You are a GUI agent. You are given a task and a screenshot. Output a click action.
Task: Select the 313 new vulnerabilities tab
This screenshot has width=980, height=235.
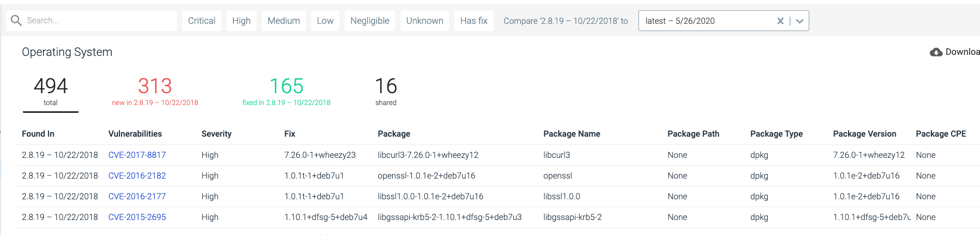click(155, 92)
